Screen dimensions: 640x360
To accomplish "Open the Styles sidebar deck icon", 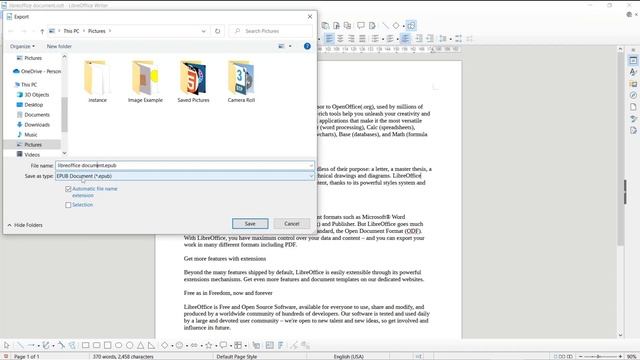I will pos(633,72).
